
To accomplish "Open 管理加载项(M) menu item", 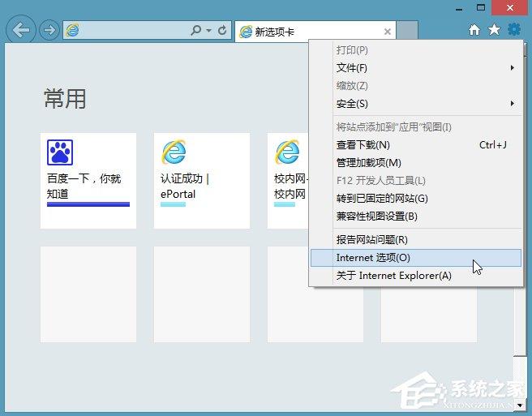I will pos(416,162).
